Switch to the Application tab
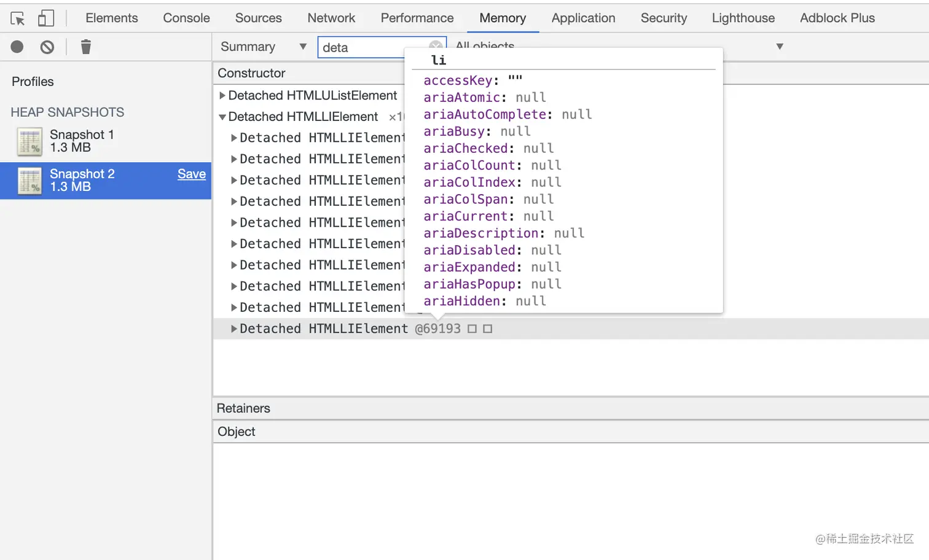This screenshot has width=929, height=560. [x=583, y=18]
